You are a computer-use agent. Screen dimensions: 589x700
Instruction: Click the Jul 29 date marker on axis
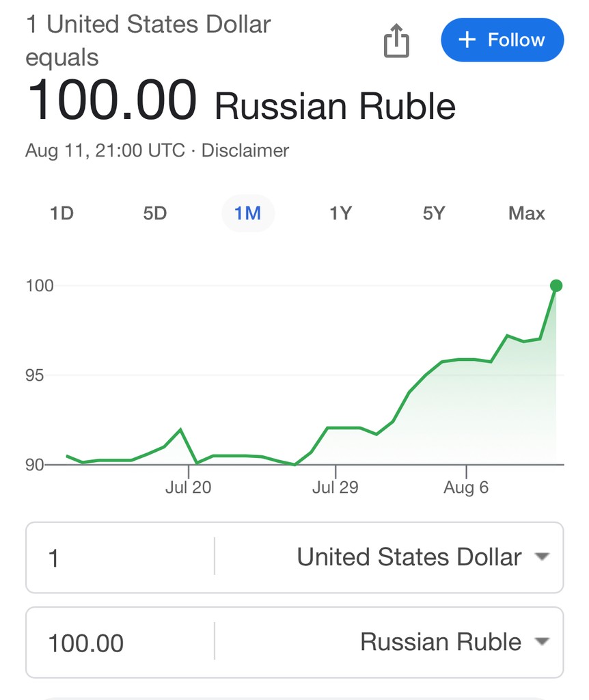335,487
